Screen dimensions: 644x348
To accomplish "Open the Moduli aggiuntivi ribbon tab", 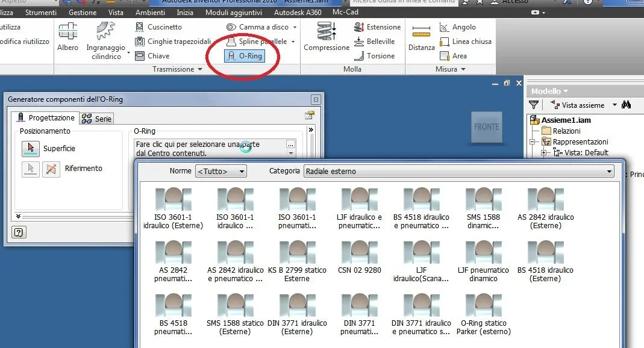I will [234, 13].
